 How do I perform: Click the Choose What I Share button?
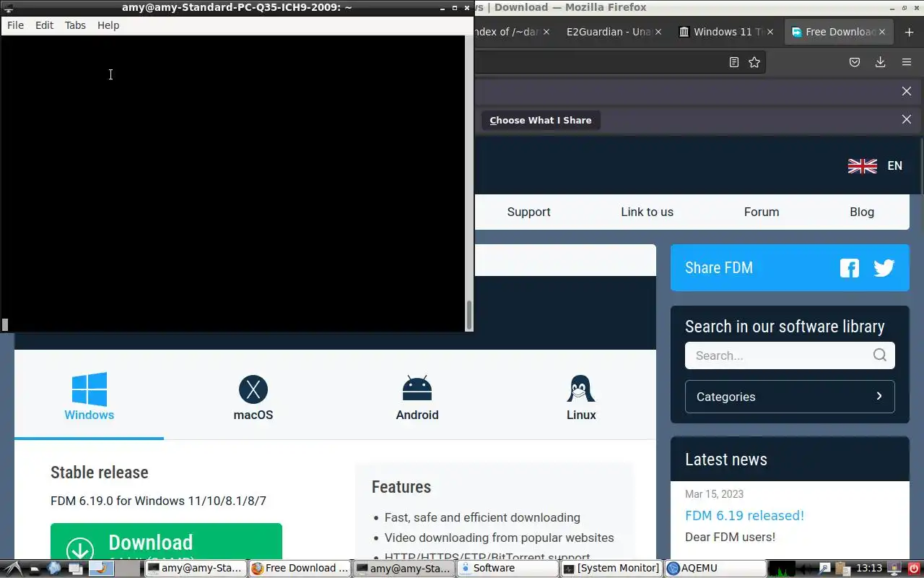(x=541, y=120)
